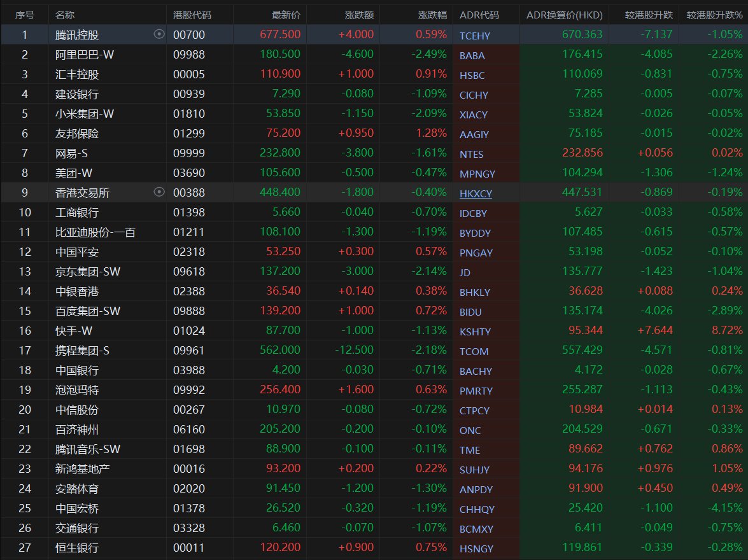The image size is (748, 560).
Task: Sort by the 最新价 column header
Action: click(286, 15)
